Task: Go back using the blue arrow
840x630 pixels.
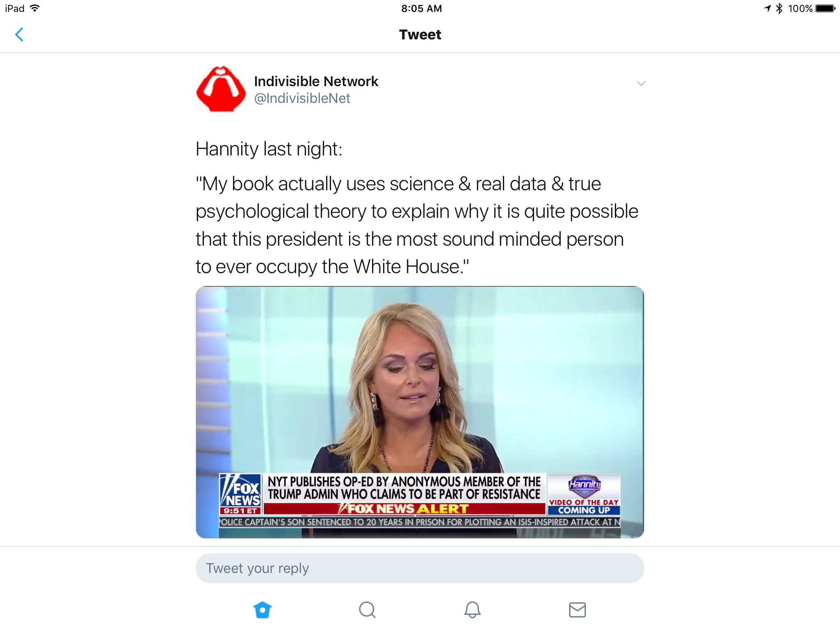Action: coord(19,34)
